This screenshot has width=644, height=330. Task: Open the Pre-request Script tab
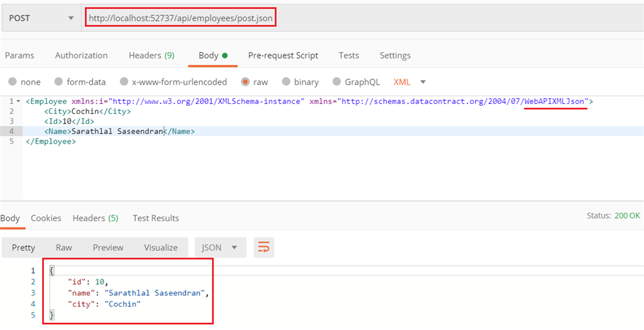[x=283, y=55]
